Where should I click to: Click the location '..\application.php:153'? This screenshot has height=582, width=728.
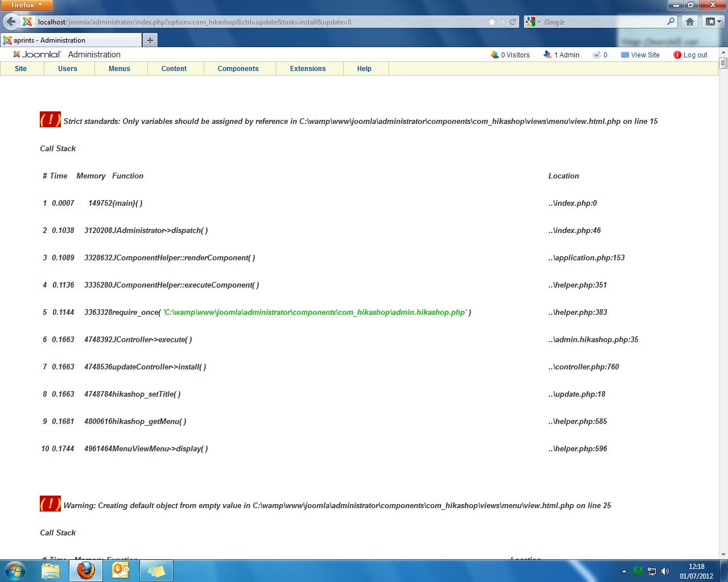(586, 258)
